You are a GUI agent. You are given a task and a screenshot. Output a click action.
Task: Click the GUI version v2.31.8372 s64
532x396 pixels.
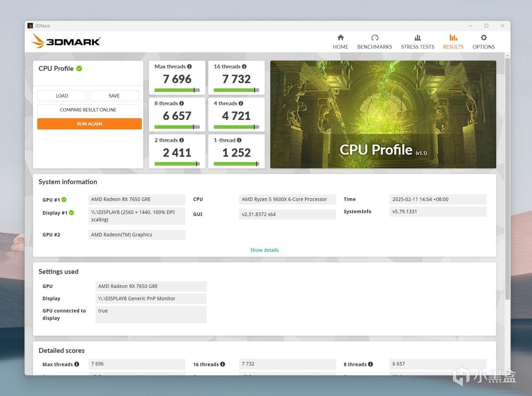click(x=287, y=214)
